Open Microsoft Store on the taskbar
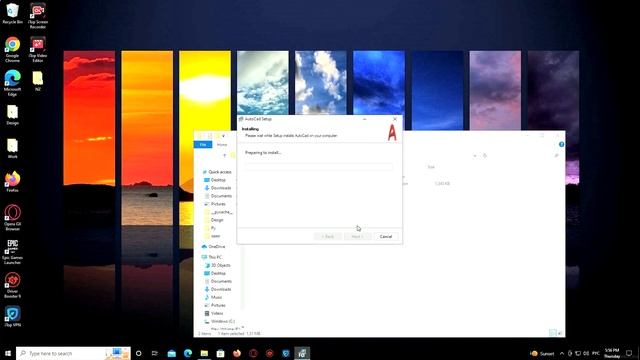The image size is (640, 360). (220, 353)
